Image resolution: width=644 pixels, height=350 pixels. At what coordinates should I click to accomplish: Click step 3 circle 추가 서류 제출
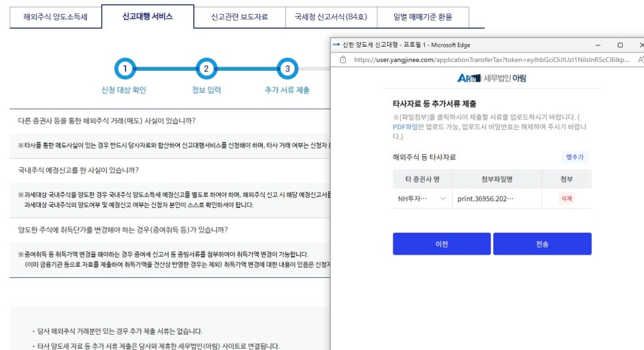(287, 69)
